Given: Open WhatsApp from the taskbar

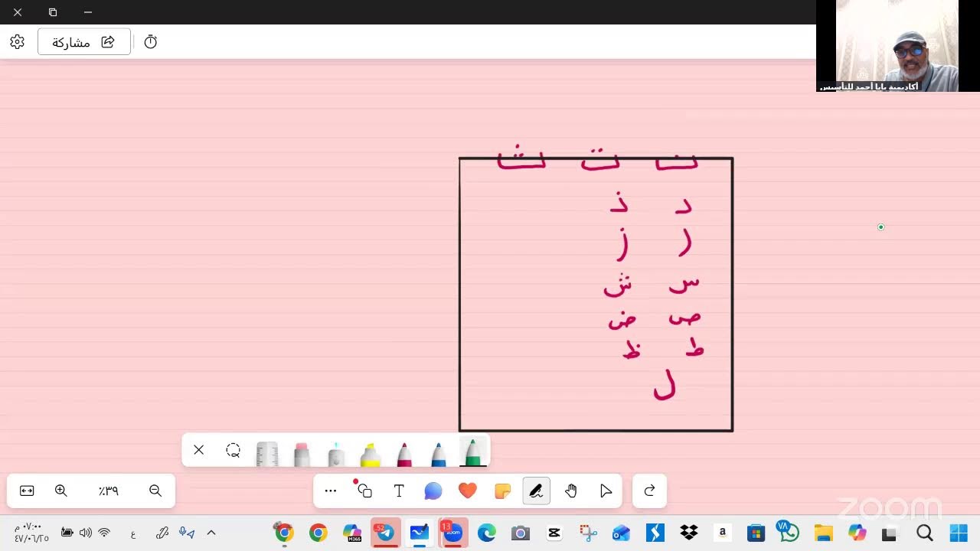Looking at the screenshot, I should 789,533.
